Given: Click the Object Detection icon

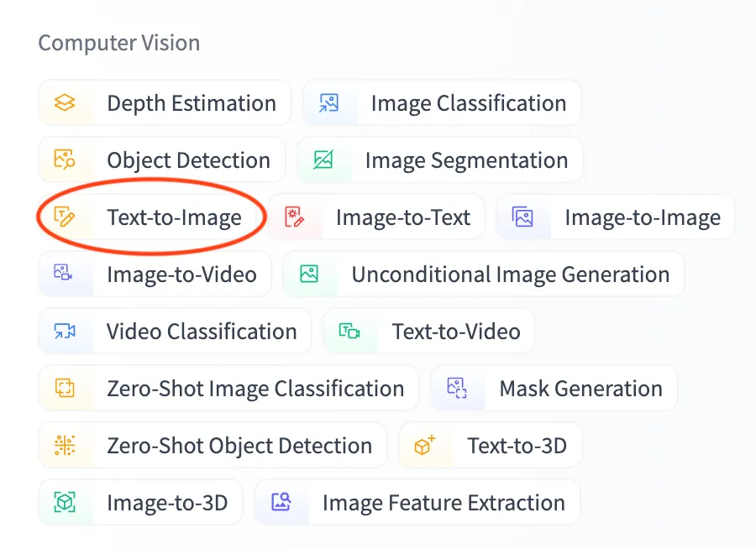Looking at the screenshot, I should click(x=65, y=160).
